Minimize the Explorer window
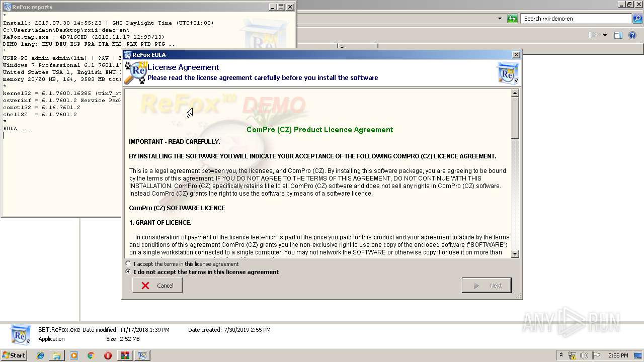Viewport: 644px width, 362px height. pyautogui.click(x=621, y=5)
